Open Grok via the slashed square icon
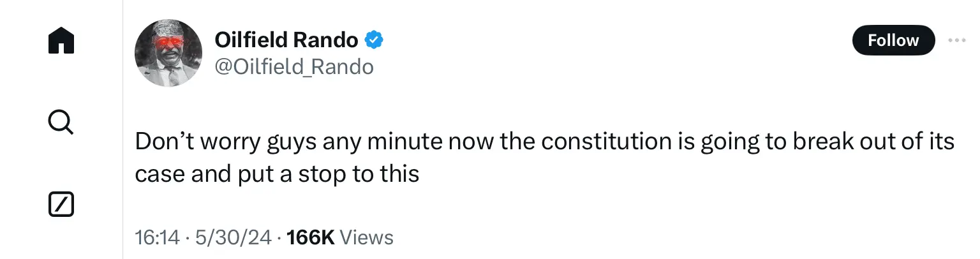 [x=61, y=204]
